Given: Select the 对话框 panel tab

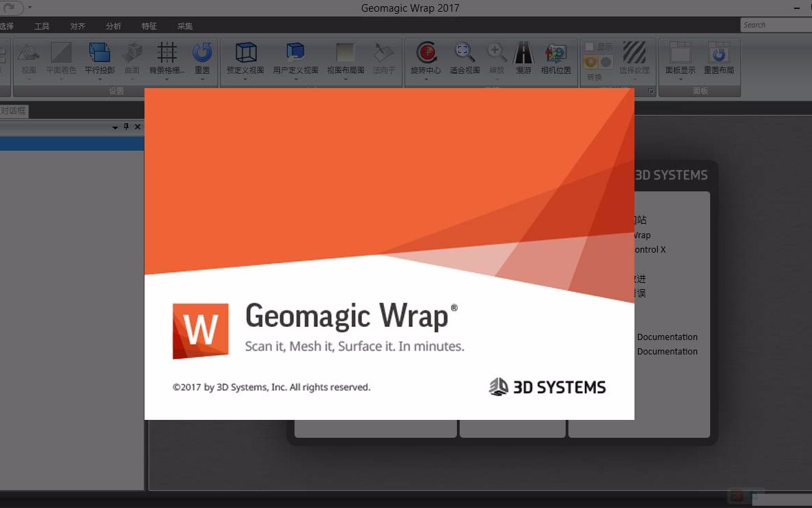Looking at the screenshot, I should click(14, 111).
